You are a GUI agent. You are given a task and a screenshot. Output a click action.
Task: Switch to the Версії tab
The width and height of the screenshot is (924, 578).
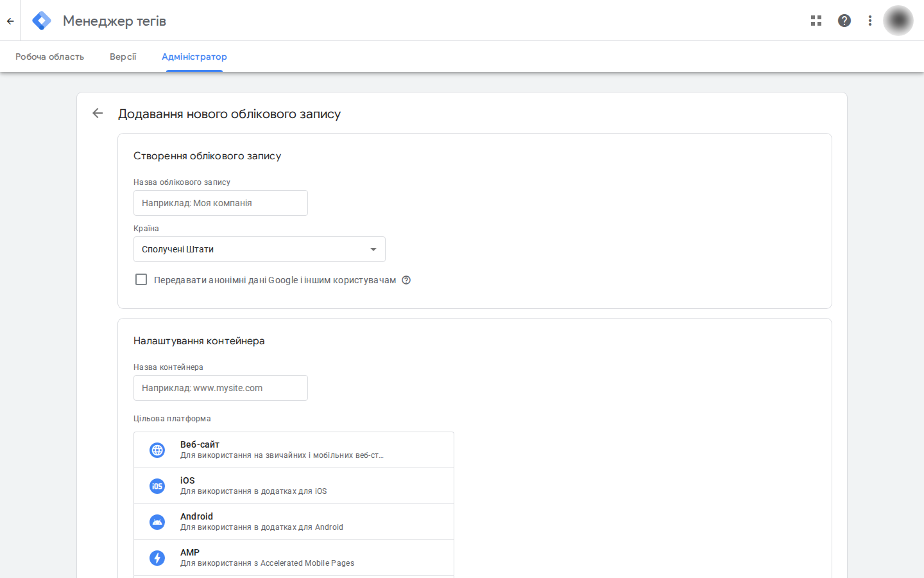click(123, 57)
